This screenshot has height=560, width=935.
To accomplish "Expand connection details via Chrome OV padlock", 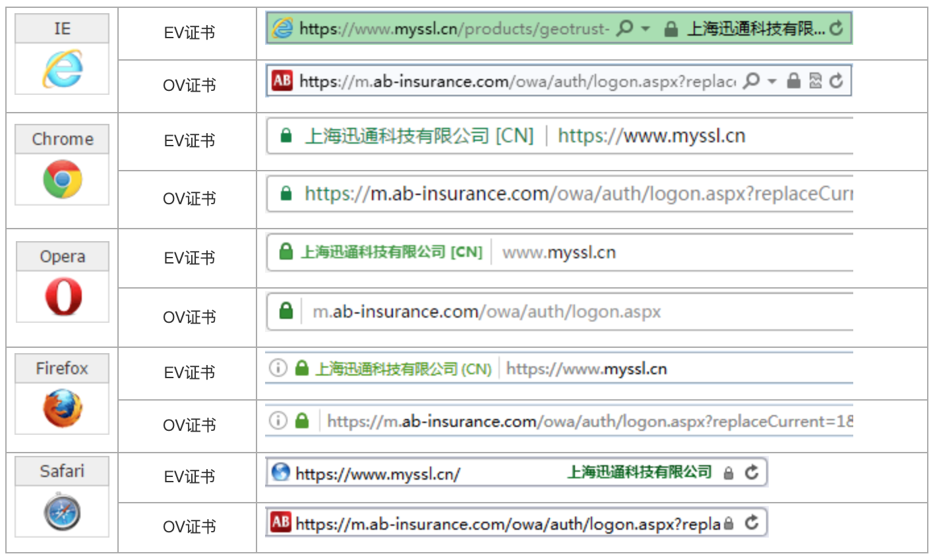I will coord(286,194).
